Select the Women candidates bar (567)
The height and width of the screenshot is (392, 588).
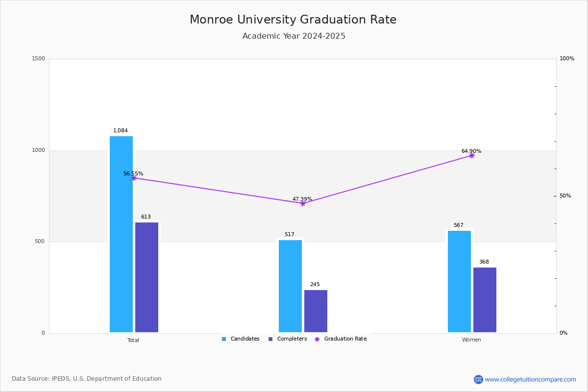[459, 281]
